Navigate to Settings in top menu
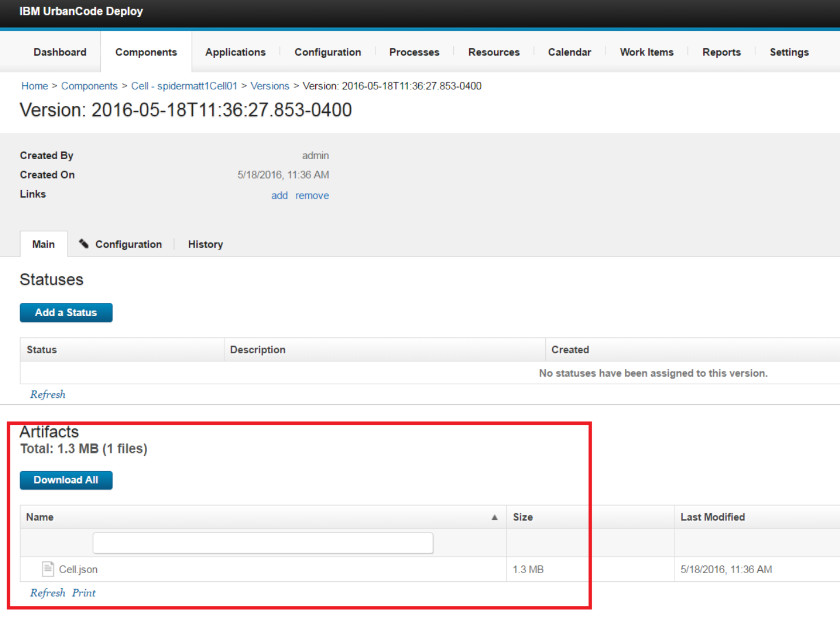This screenshot has width=840, height=623. pyautogui.click(x=789, y=52)
